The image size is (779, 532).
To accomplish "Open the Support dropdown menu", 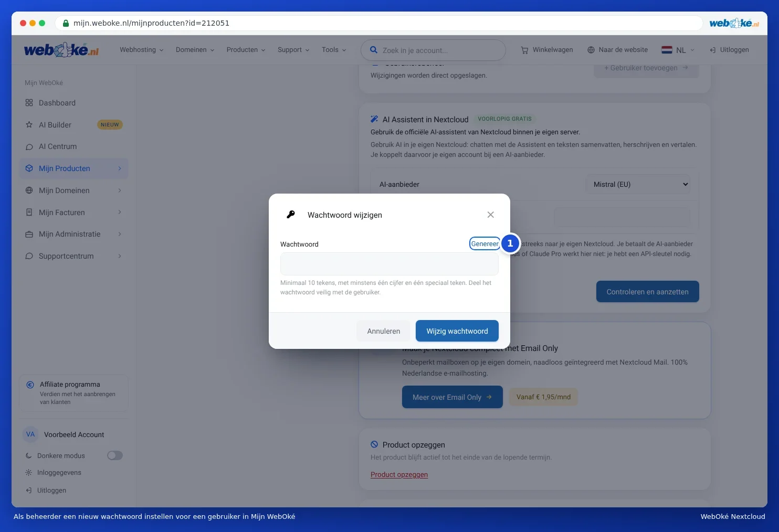I will [x=293, y=50].
